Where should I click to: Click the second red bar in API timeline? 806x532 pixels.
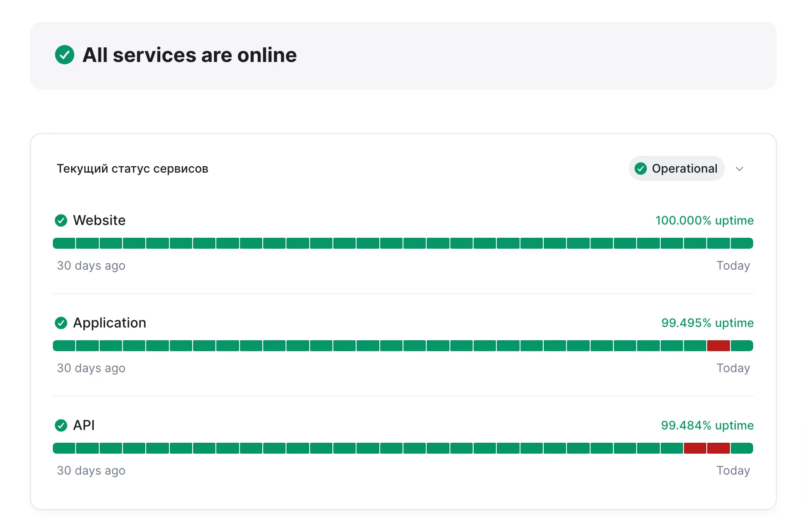tap(718, 448)
